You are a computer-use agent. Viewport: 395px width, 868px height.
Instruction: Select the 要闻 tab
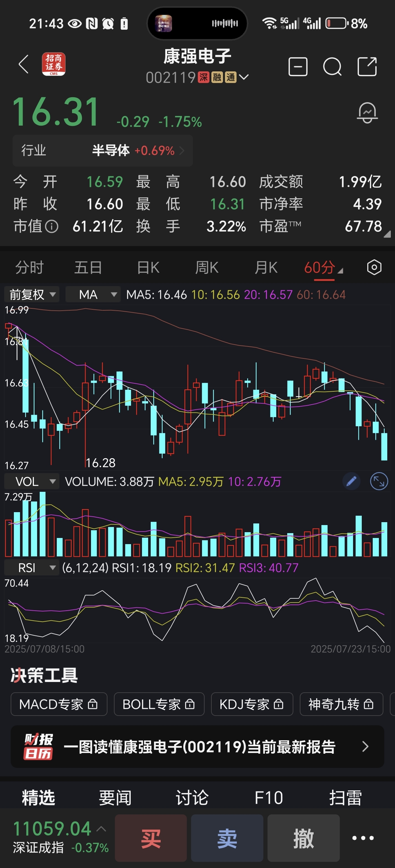tap(115, 798)
